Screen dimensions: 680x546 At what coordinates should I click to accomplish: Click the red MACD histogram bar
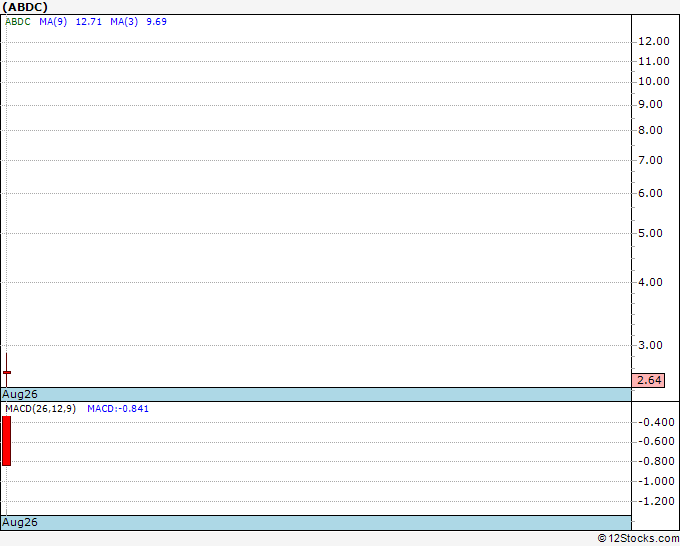tap(7, 441)
